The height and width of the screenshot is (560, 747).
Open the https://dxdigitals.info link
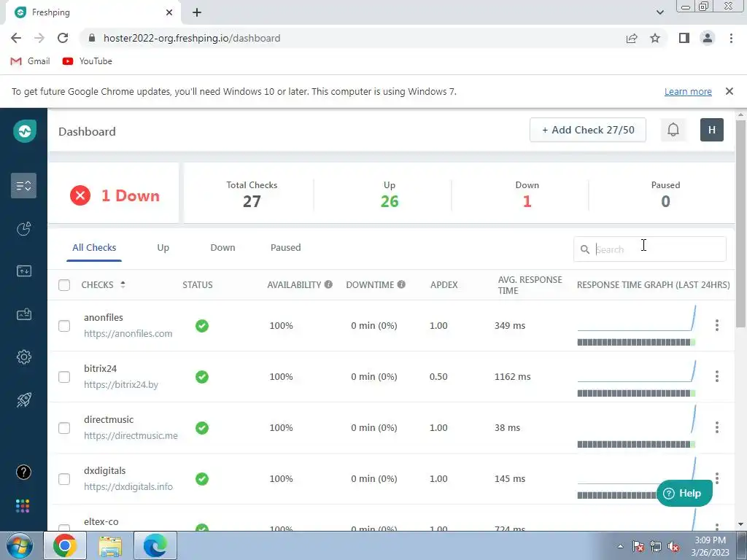128,486
